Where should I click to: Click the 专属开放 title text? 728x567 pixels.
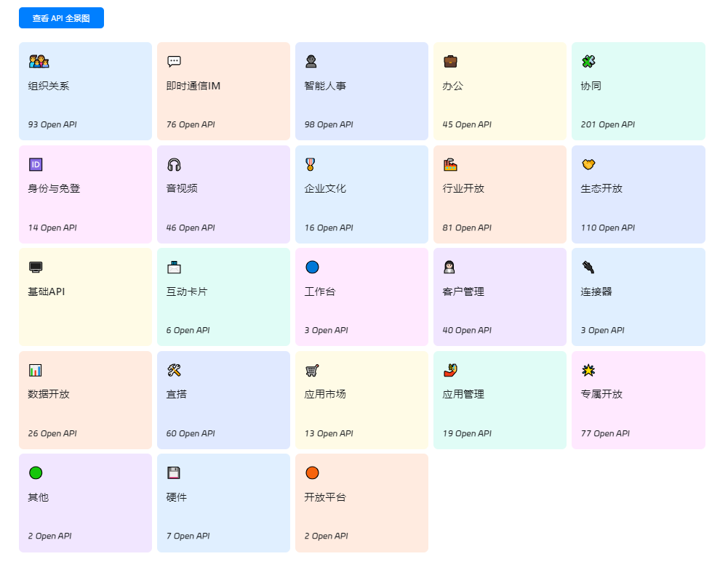601,394
